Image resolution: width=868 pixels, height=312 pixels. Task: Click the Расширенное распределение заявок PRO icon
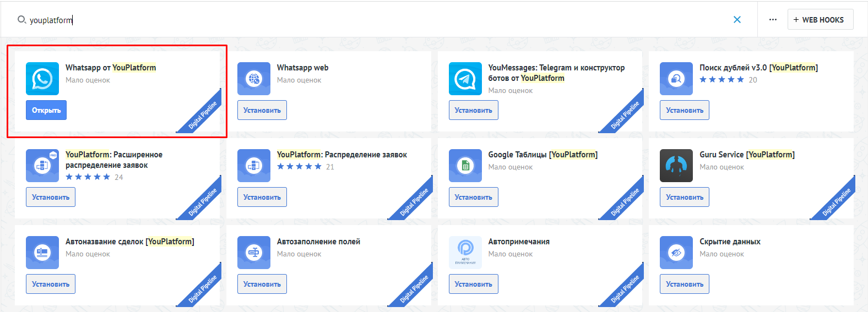tap(42, 166)
